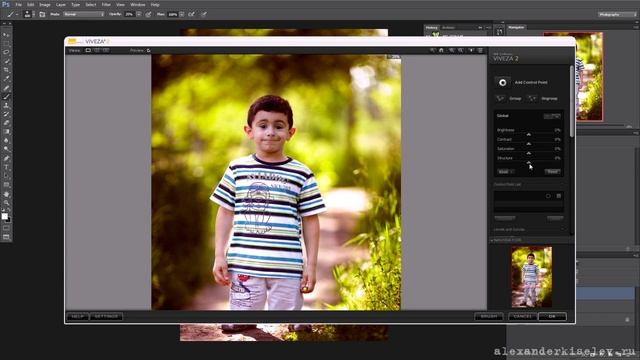Select the Pen tool
The height and width of the screenshot is (360, 640).
point(6,158)
